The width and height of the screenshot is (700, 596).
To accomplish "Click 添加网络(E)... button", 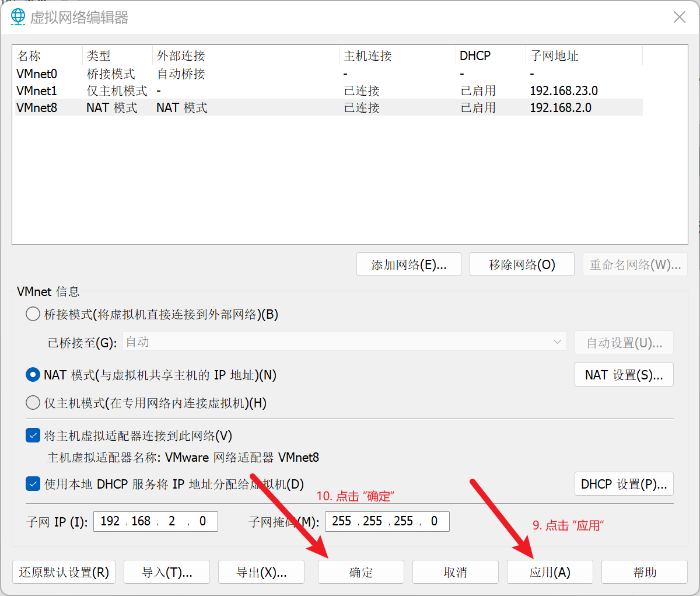I will pos(409,264).
